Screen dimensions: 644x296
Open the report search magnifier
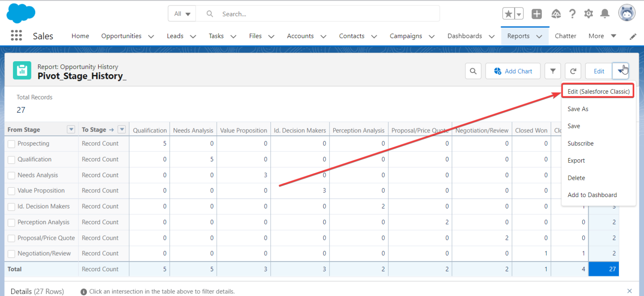coord(473,71)
